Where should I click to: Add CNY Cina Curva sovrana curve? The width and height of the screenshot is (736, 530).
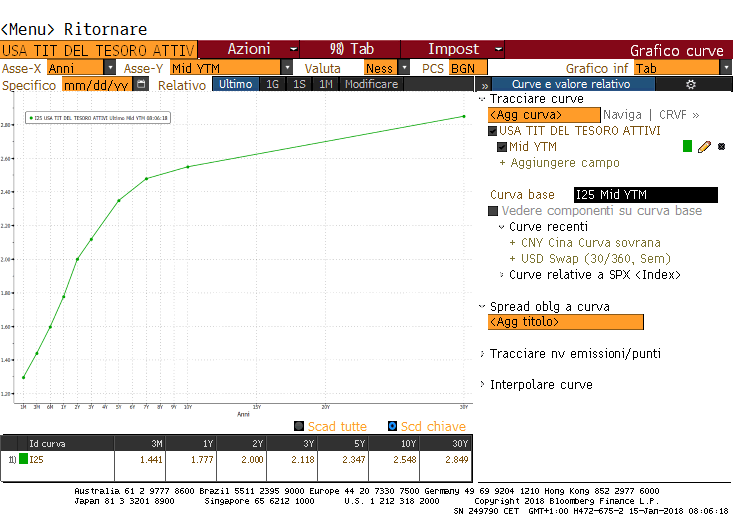(x=585, y=243)
